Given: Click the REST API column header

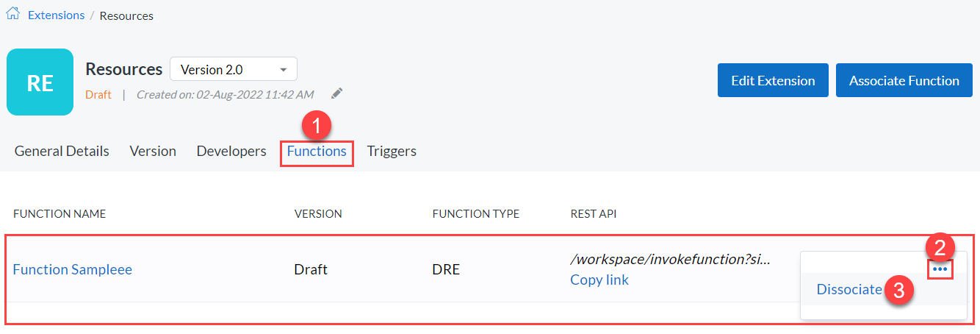Looking at the screenshot, I should [x=593, y=214].
